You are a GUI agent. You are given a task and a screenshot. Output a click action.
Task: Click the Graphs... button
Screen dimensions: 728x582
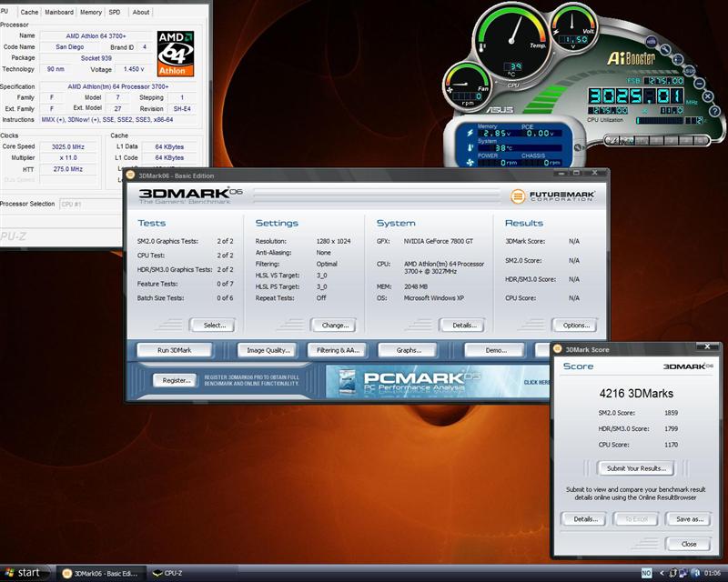point(408,350)
